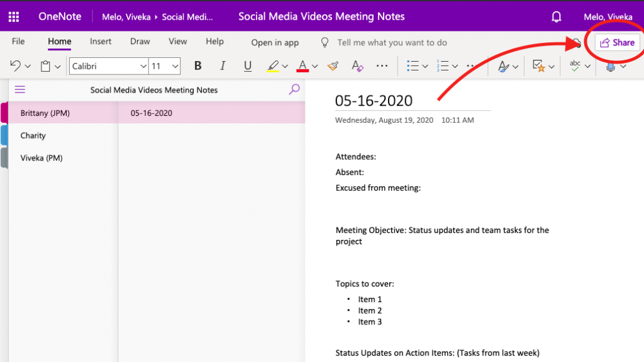Screen dimensions: 644x362
Task: Open the notifications bell
Action: [556, 17]
